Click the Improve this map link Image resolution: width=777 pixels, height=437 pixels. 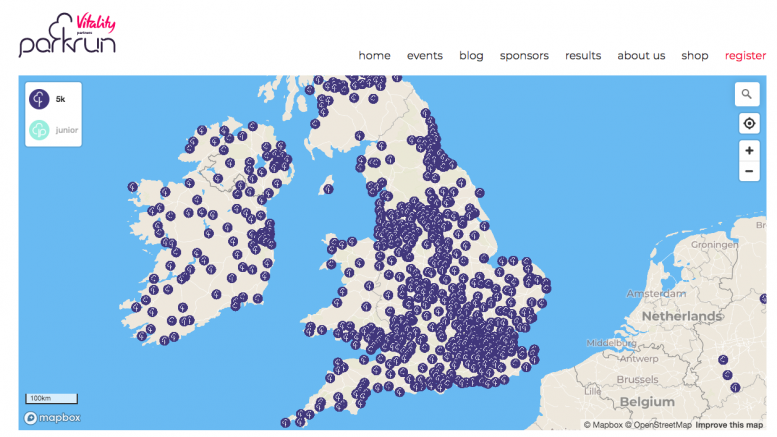(730, 425)
